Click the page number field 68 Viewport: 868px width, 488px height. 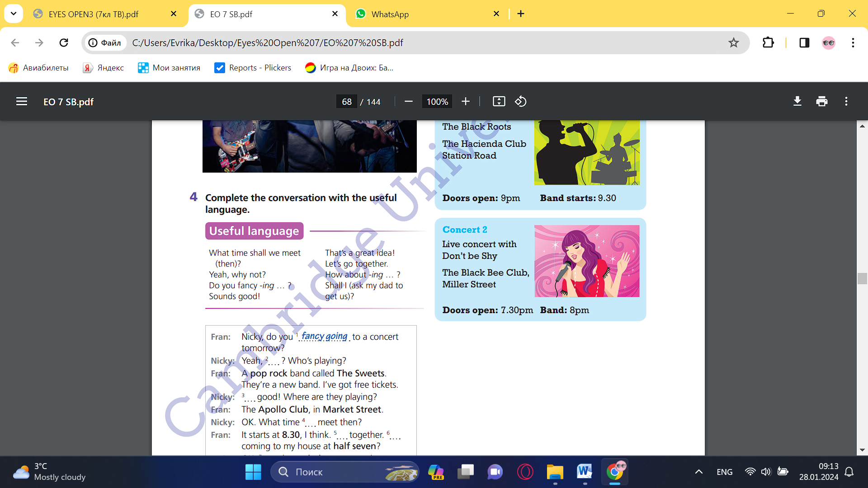coord(347,102)
